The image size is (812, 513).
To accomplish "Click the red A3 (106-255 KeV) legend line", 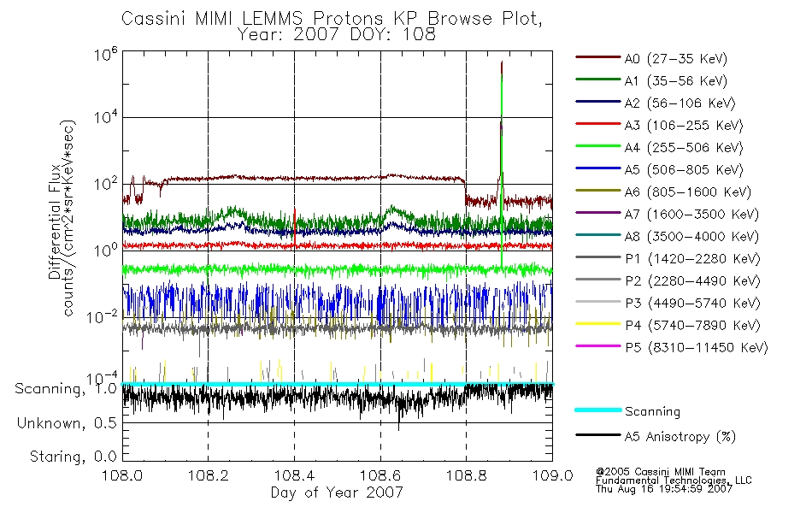I will [x=598, y=124].
